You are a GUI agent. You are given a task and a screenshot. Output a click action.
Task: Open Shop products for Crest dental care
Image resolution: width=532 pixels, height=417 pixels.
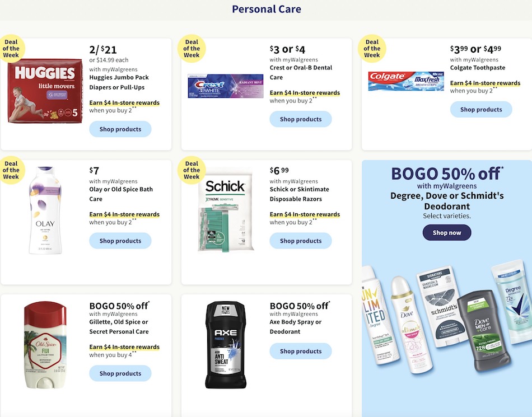click(x=301, y=119)
